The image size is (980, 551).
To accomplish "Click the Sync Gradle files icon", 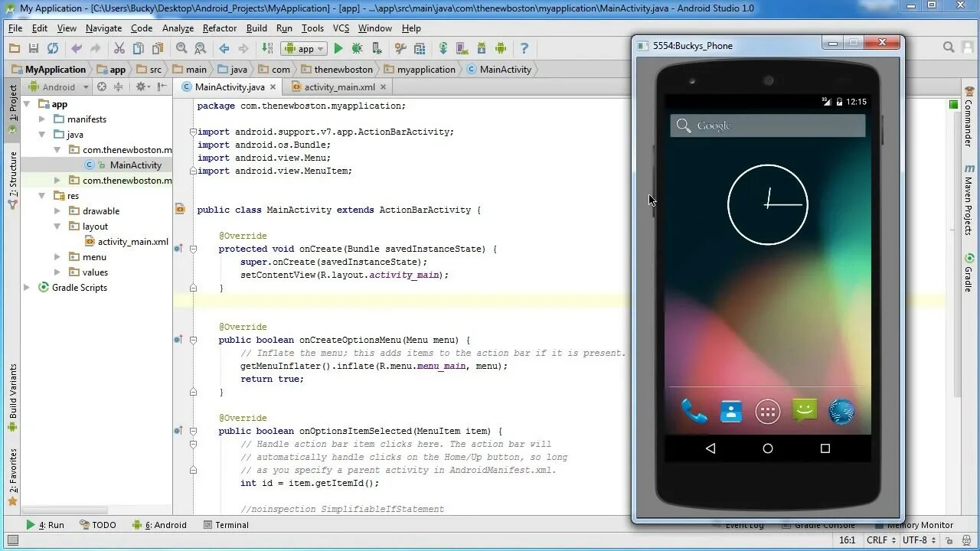I will [x=443, y=48].
